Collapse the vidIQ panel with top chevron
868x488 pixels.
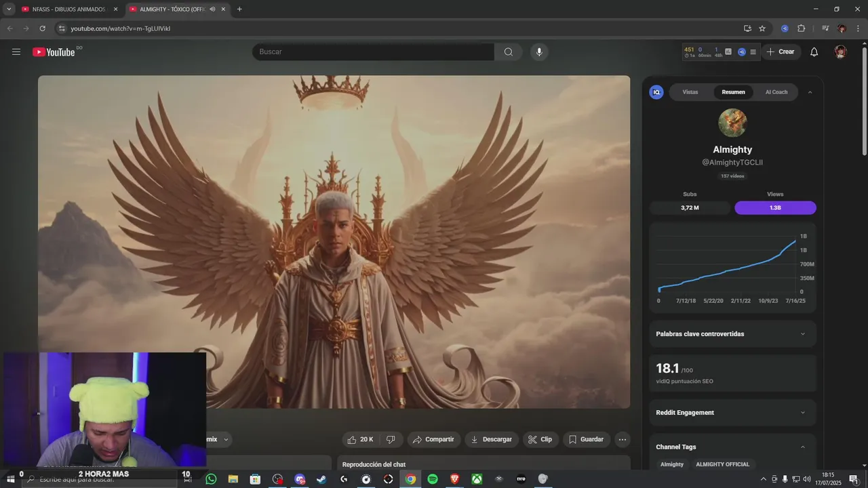(810, 92)
